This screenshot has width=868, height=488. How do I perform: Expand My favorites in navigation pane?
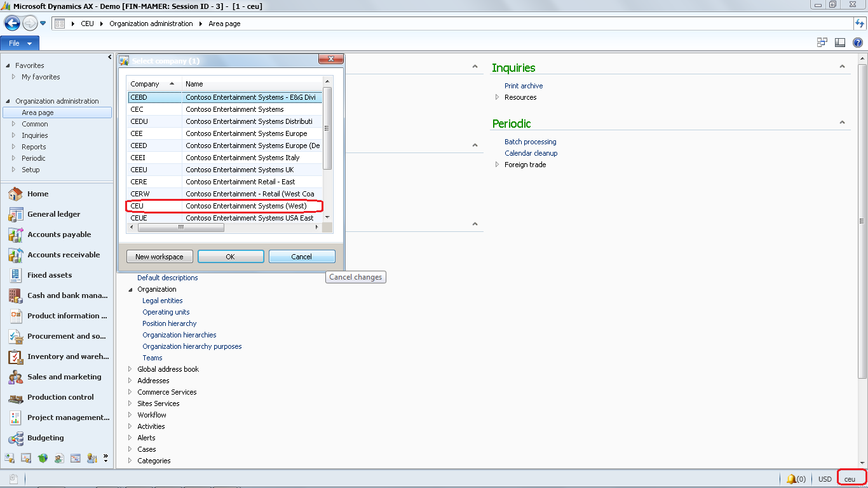pos(13,77)
